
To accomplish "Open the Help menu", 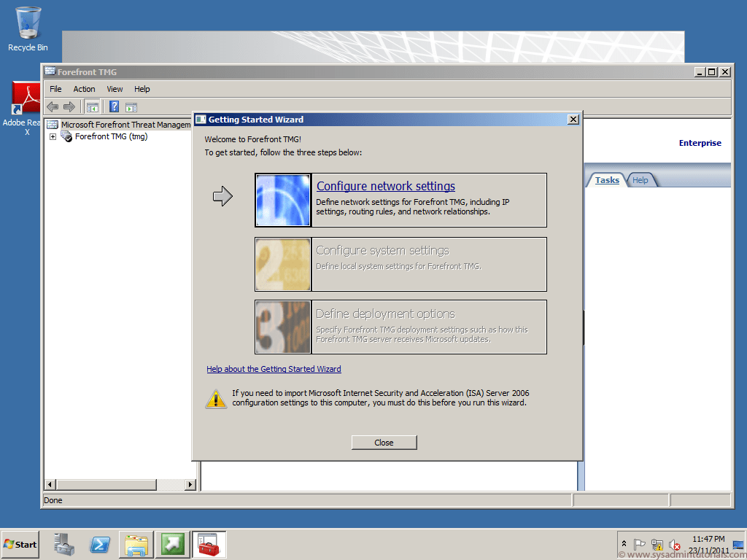I will point(142,89).
